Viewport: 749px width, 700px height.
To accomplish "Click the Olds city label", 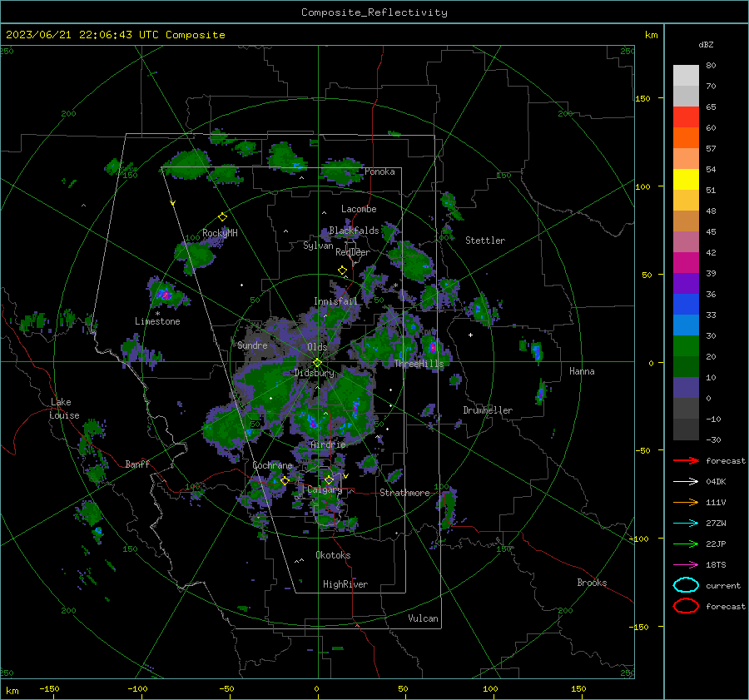I will 317,347.
